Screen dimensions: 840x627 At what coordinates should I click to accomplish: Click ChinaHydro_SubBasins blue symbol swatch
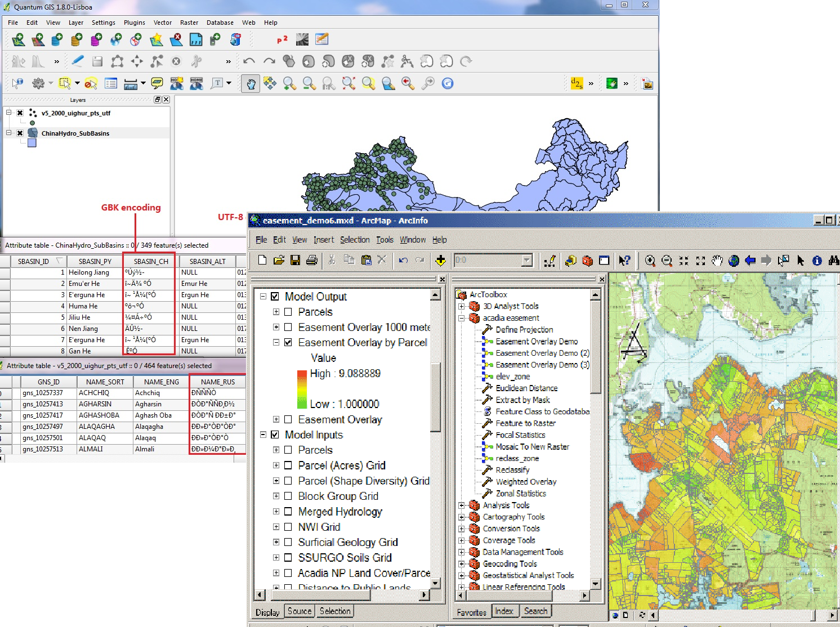[32, 143]
